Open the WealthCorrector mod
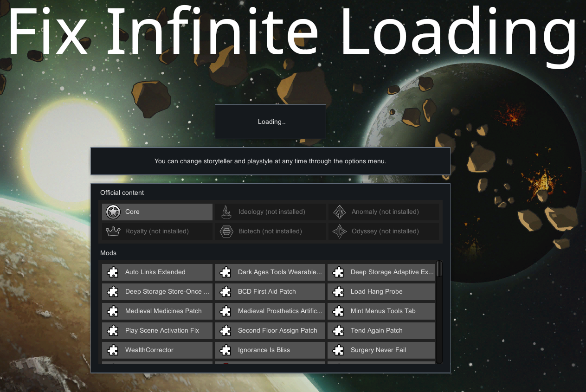 pos(157,350)
